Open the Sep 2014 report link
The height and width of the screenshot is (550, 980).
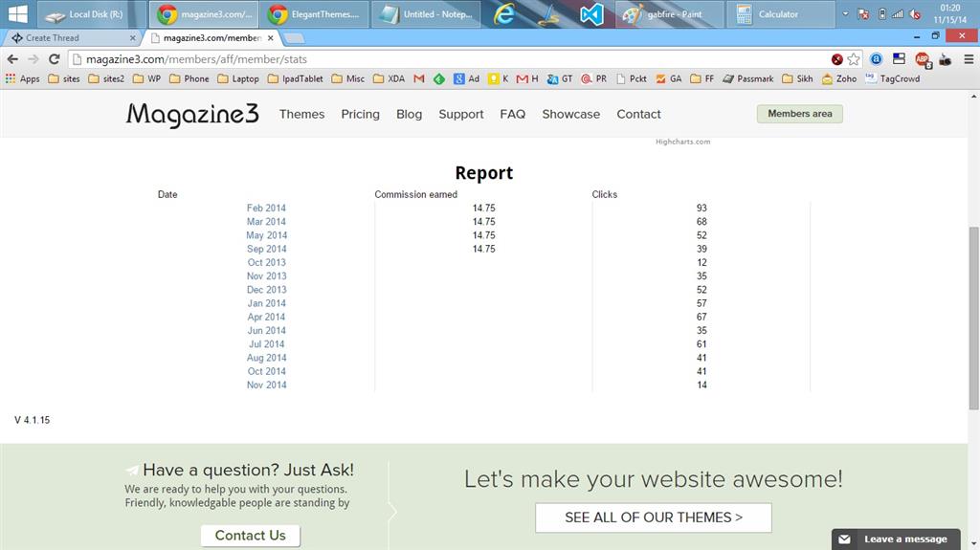[267, 249]
